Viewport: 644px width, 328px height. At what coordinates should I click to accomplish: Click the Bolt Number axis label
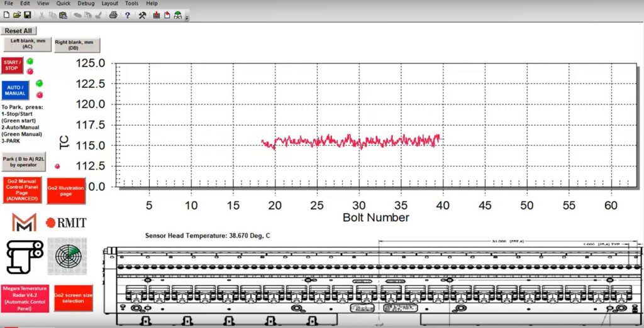pos(376,217)
